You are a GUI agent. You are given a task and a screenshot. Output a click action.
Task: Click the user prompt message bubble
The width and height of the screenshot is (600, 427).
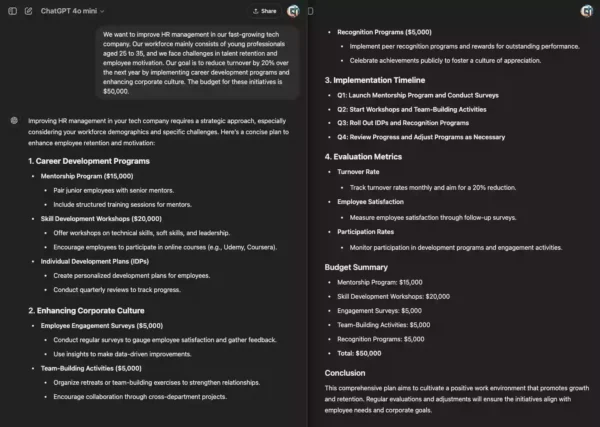pyautogui.click(x=199, y=62)
